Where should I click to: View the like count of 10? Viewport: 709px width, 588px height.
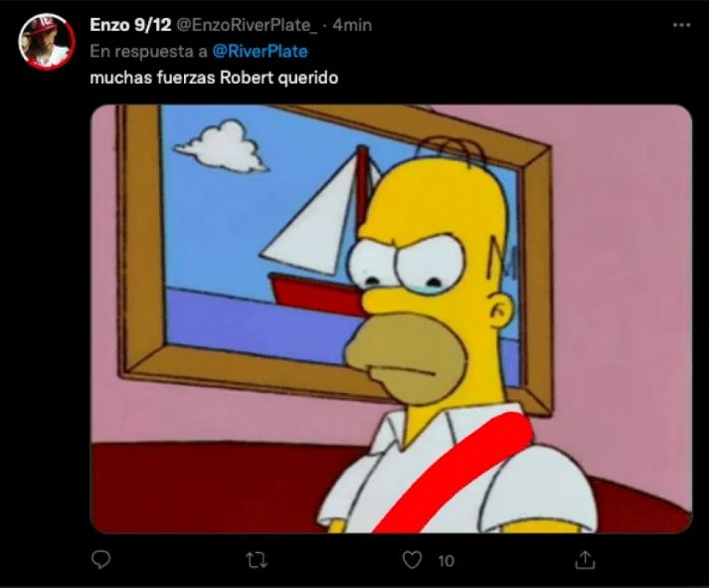[445, 561]
